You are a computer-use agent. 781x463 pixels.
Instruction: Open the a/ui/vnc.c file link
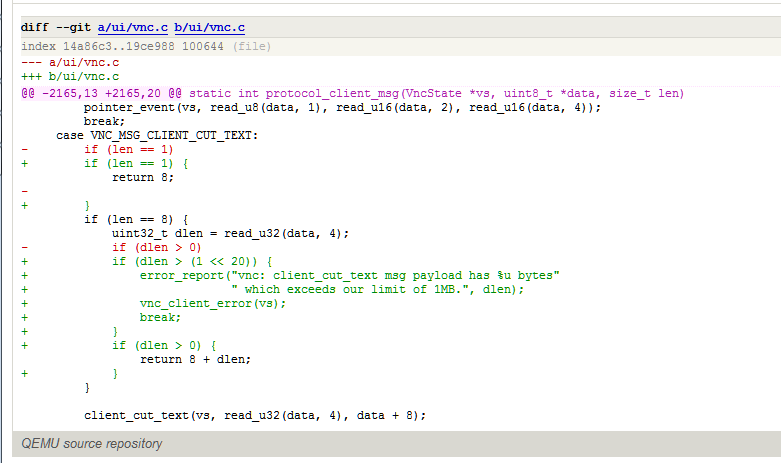click(x=129, y=27)
